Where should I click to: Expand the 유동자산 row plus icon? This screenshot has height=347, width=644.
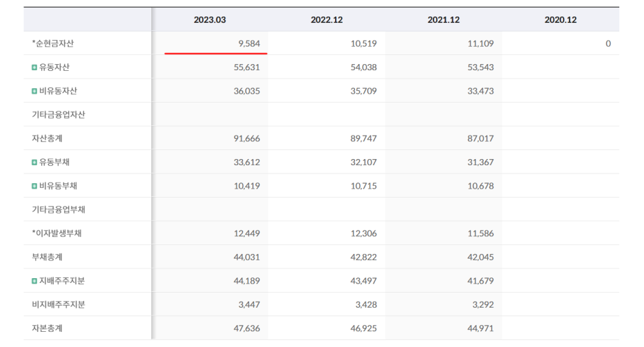pos(34,67)
